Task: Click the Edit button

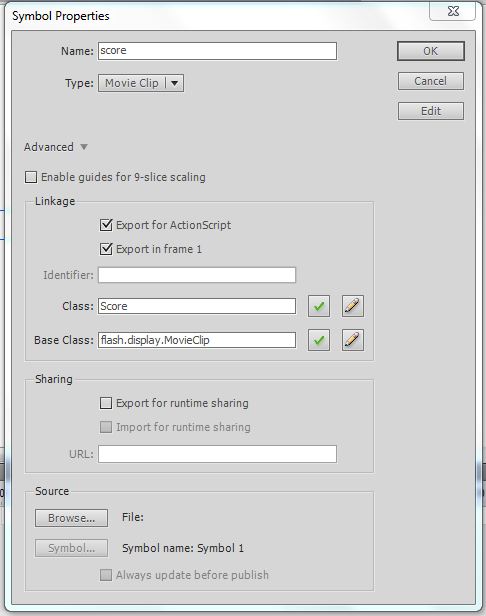Action: point(431,111)
